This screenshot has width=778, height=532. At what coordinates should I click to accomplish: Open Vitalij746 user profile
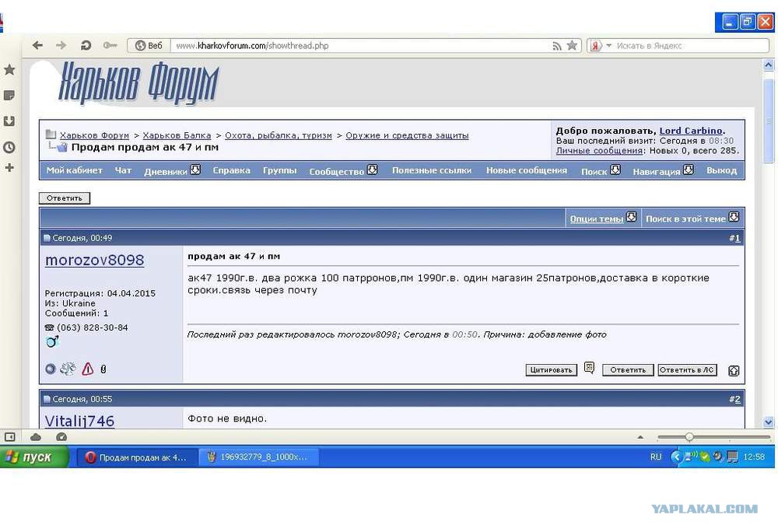[79, 421]
